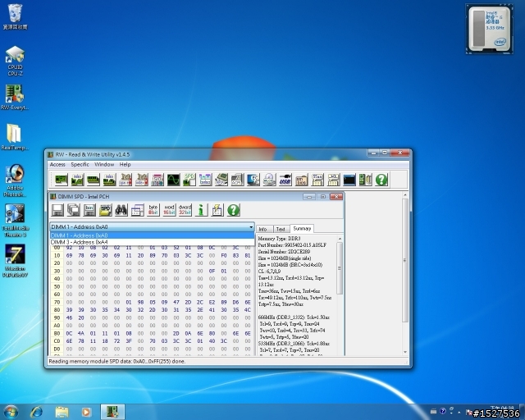Switch to the Text tab

click(x=281, y=229)
